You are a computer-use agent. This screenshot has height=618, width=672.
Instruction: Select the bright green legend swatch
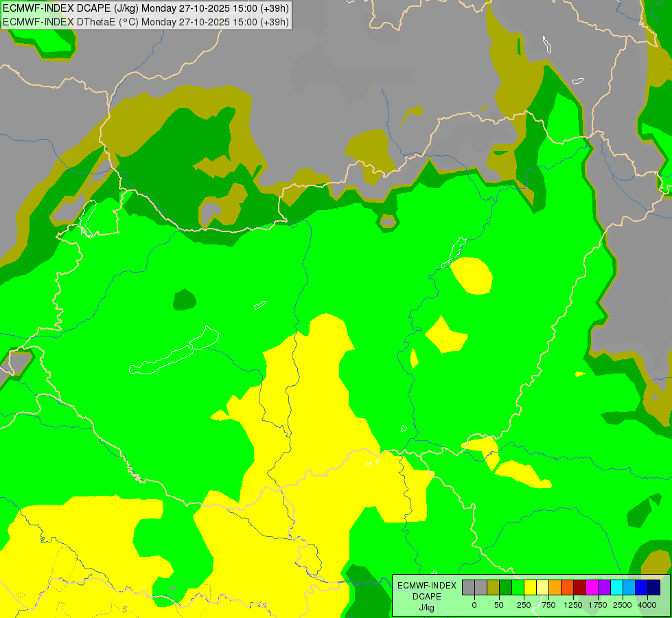tap(518, 587)
